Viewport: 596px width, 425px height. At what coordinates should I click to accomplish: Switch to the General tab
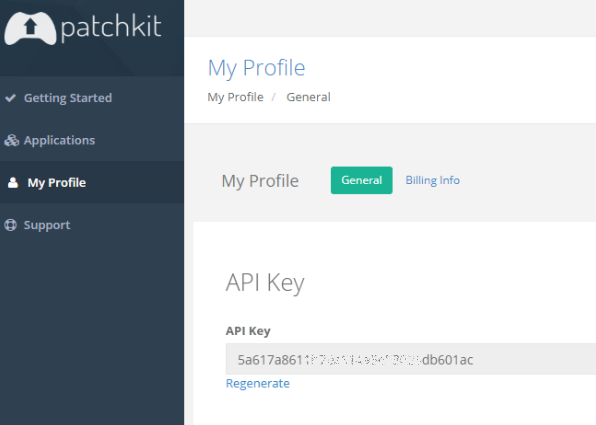[361, 180]
